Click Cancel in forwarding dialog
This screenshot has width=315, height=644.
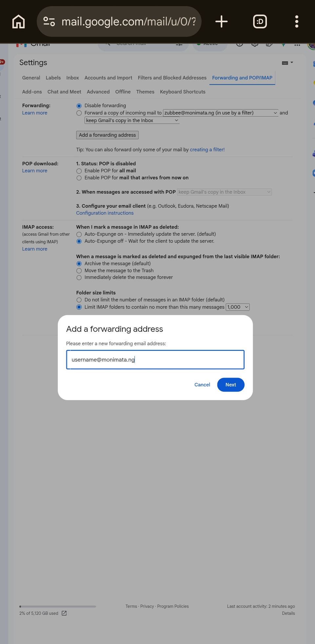tap(202, 385)
